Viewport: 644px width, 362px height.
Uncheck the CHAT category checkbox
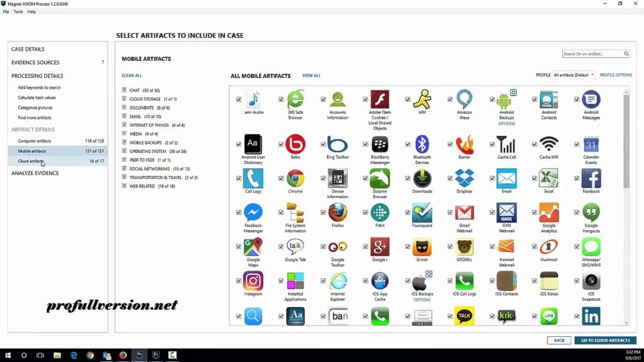pyautogui.click(x=125, y=90)
